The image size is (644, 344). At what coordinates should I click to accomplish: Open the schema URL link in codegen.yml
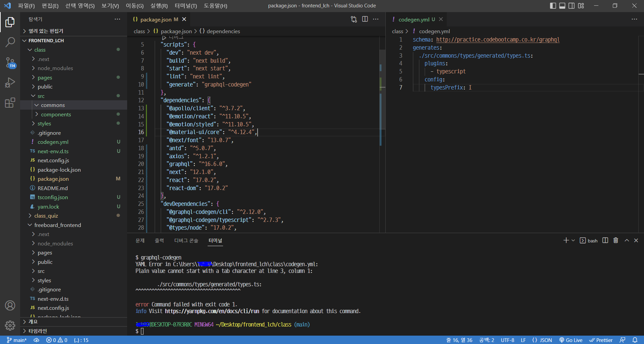[x=498, y=40]
